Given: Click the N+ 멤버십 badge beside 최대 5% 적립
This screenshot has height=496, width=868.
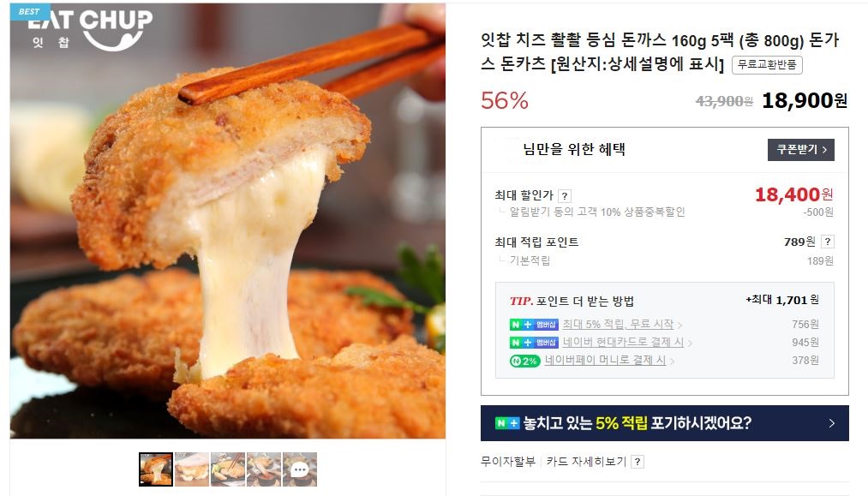Looking at the screenshot, I should pyautogui.click(x=534, y=325).
